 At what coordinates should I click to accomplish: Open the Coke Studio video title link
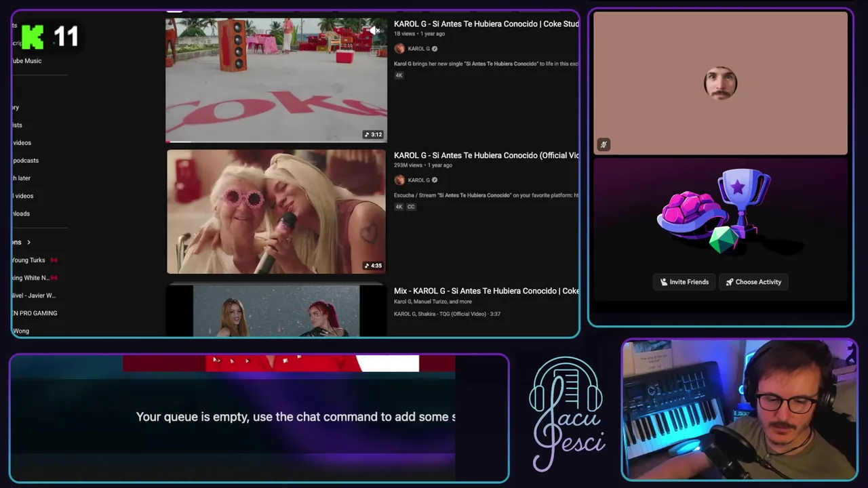486,24
